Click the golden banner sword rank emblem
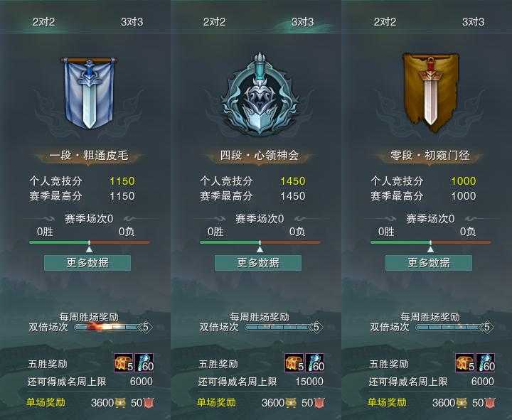512x420 pixels. [x=430, y=92]
